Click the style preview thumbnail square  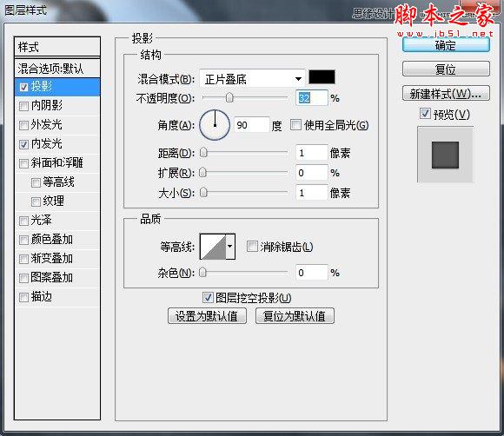pos(445,155)
